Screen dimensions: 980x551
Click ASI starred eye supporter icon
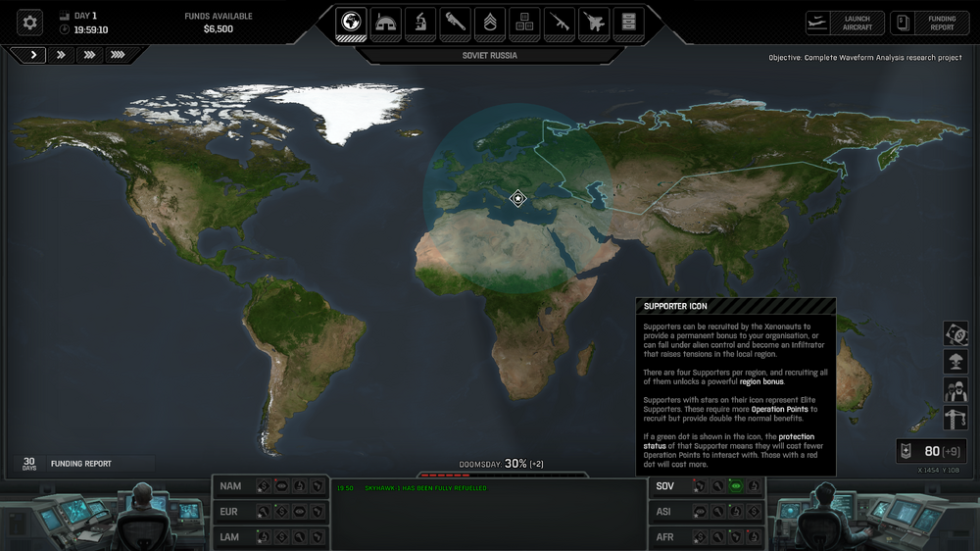(700, 512)
